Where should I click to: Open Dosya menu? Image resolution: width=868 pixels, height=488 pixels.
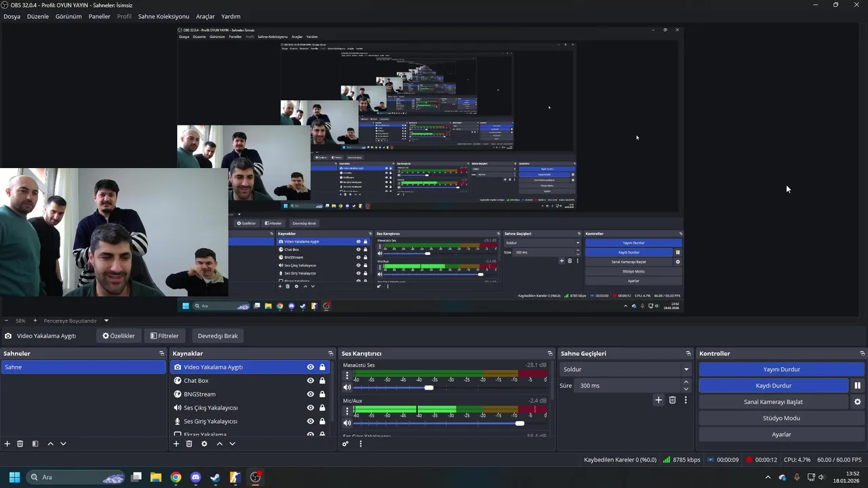pos(12,16)
